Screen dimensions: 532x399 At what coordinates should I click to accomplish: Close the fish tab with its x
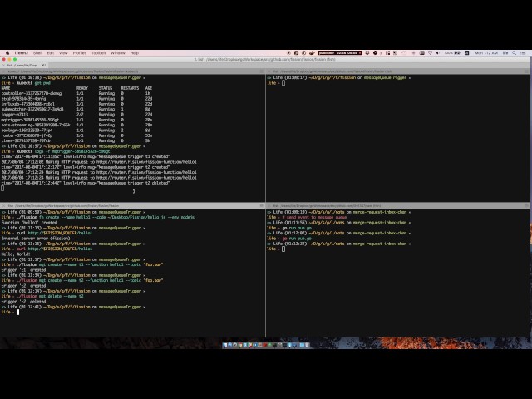click(x=3, y=65)
